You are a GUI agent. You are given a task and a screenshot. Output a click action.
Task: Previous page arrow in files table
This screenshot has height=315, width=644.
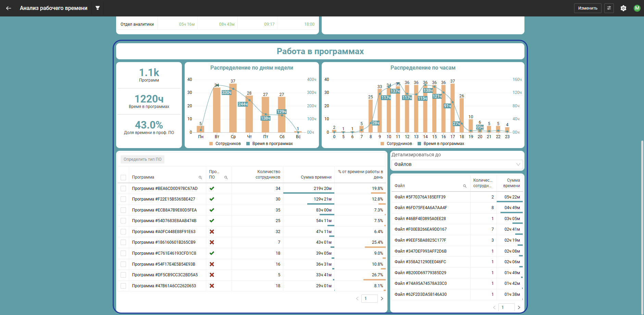click(494, 307)
